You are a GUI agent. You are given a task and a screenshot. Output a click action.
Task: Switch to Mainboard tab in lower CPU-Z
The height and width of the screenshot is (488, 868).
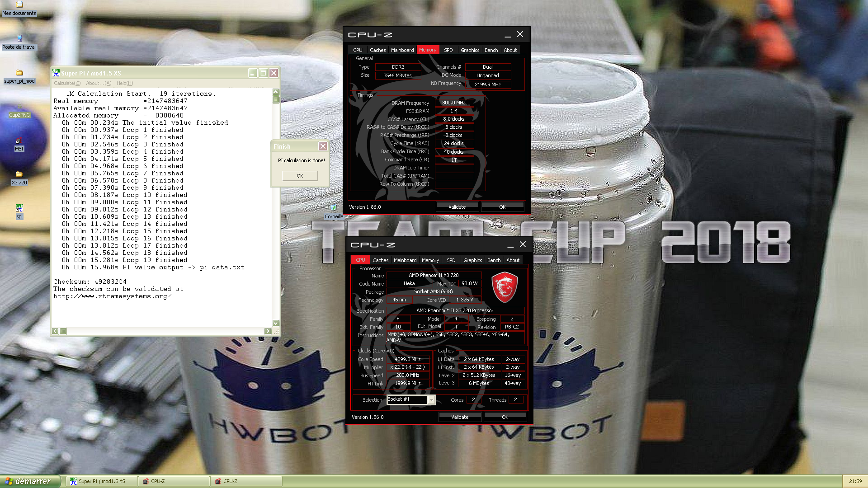point(405,260)
